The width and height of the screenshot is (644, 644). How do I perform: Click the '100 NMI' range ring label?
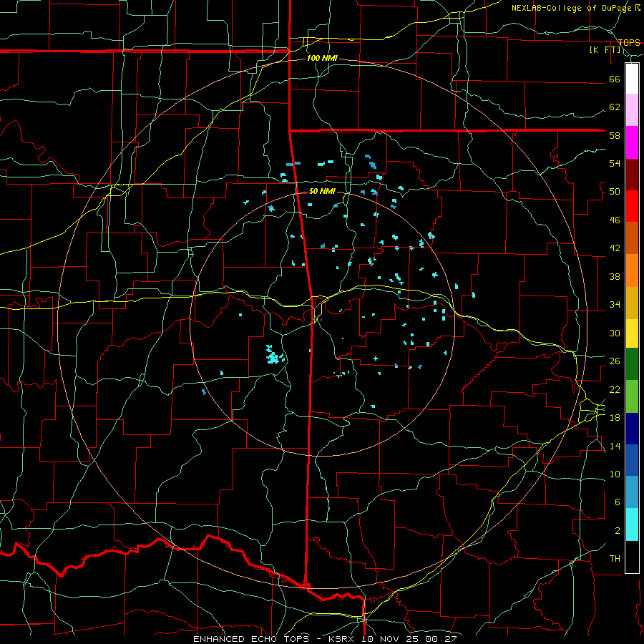[x=322, y=59]
